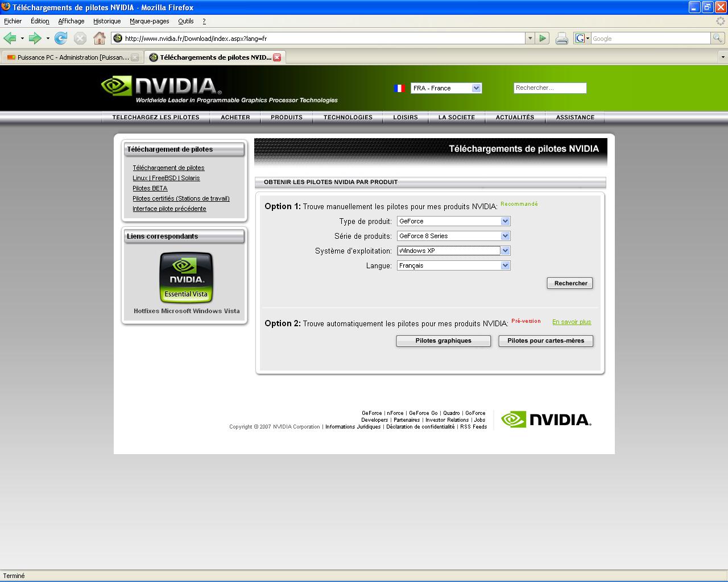Open the Pilotes BETA link
The height and width of the screenshot is (582, 728).
(x=150, y=188)
